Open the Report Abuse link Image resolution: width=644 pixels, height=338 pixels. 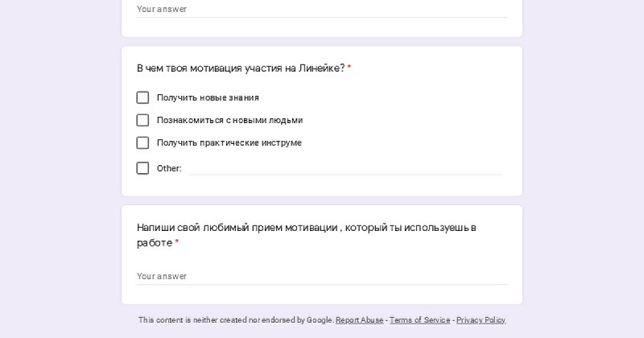[x=359, y=320]
